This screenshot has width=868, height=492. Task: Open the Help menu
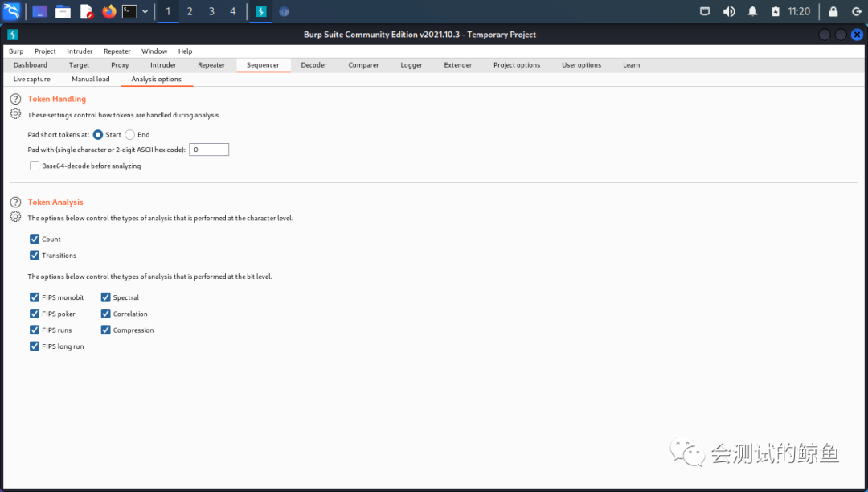[185, 51]
